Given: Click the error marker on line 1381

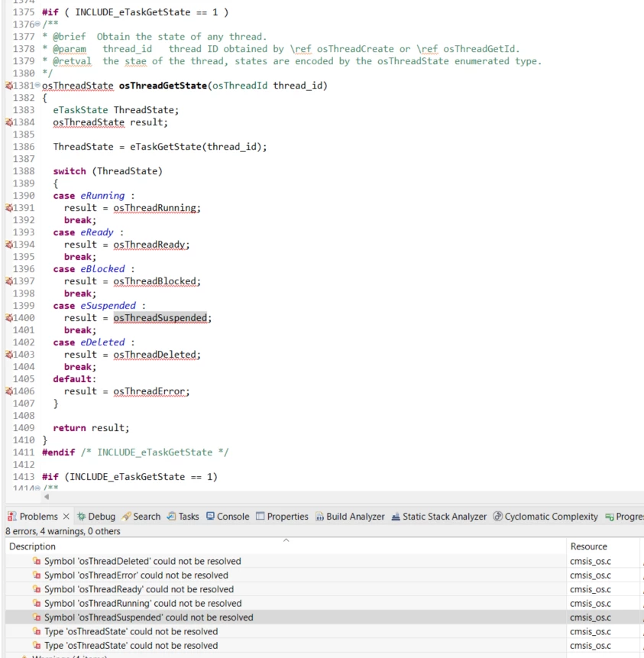Looking at the screenshot, I should (x=9, y=86).
